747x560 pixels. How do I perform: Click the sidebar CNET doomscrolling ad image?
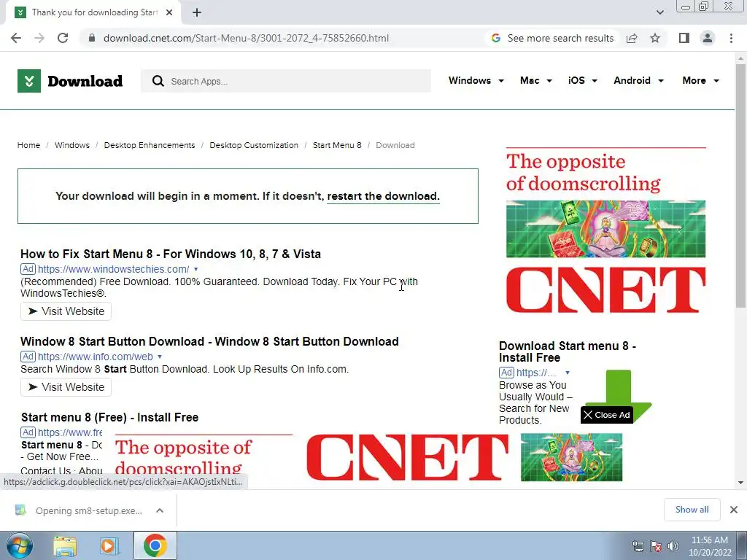click(x=605, y=230)
